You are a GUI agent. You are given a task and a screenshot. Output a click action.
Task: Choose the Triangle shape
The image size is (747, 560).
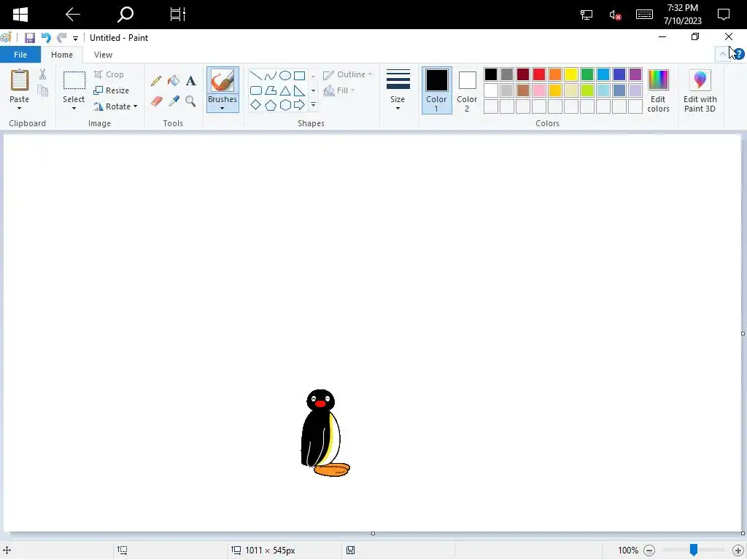pos(285,90)
